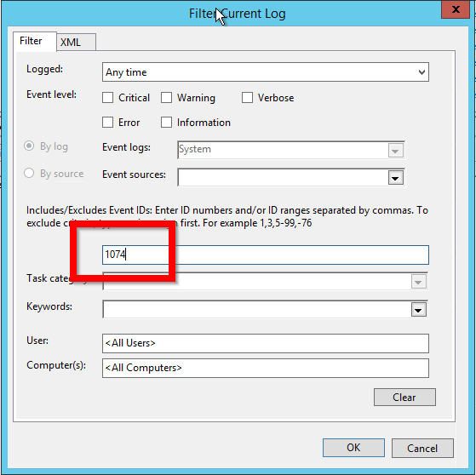Image resolution: width=476 pixels, height=475 pixels.
Task: Focus the All Users input field
Action: pos(266,343)
